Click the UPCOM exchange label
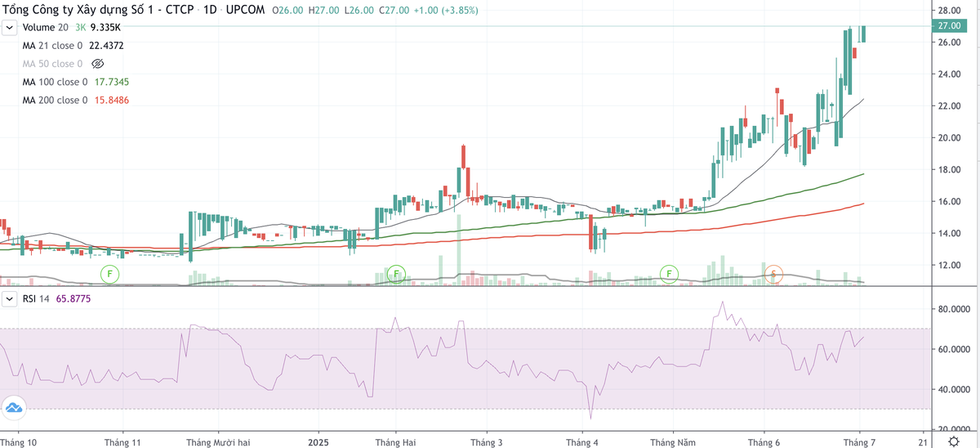The height and width of the screenshot is (448, 980). [x=245, y=10]
